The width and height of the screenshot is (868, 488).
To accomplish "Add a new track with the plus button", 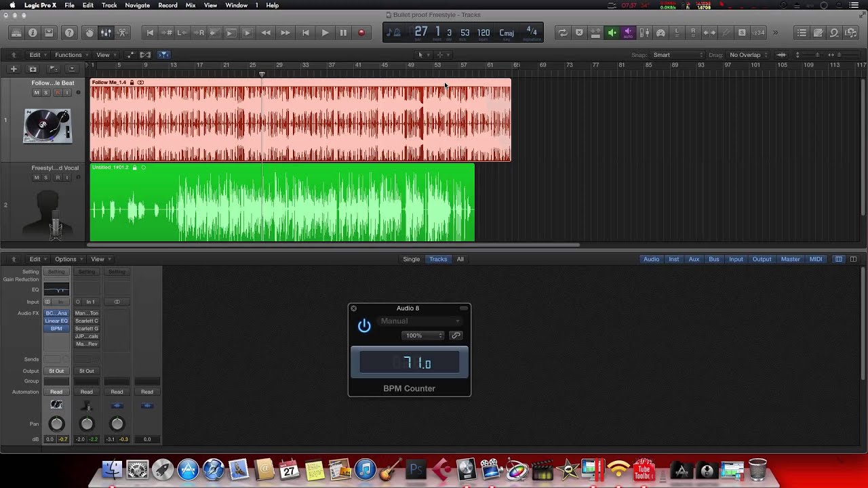I will [13, 68].
